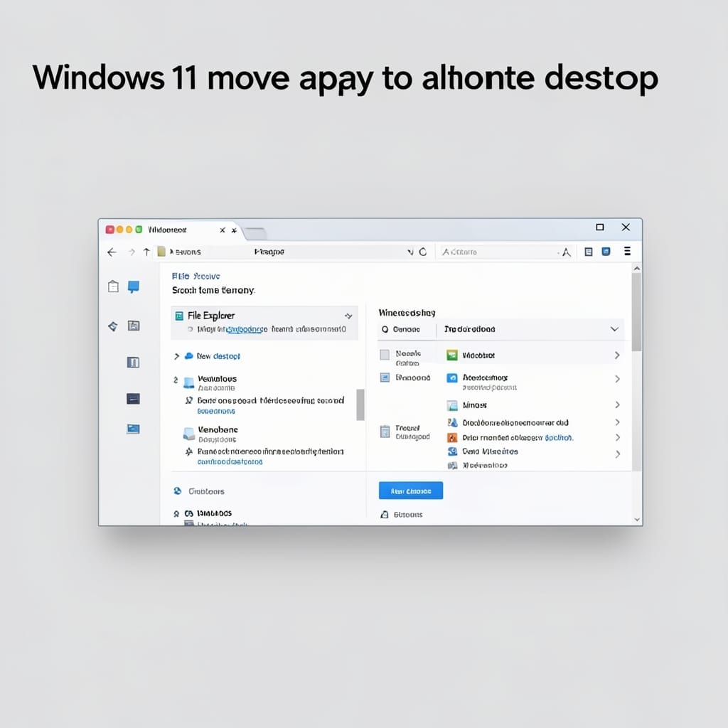Go forward with the right arrow

[x=132, y=252]
